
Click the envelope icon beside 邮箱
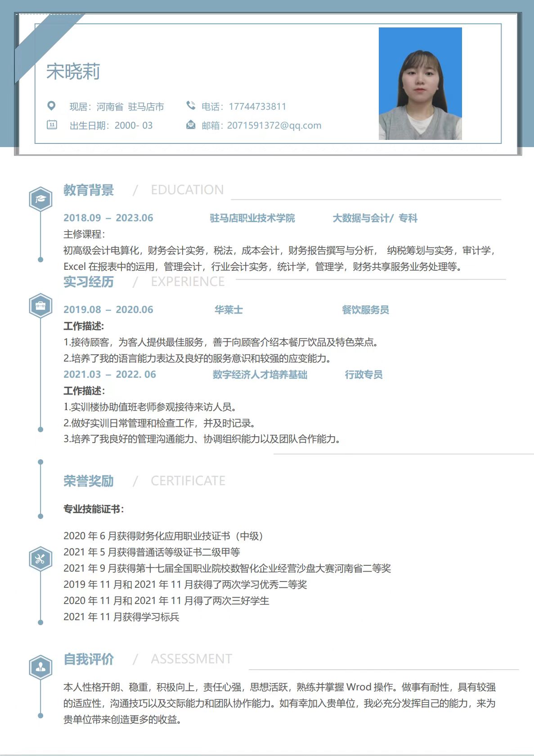click(191, 125)
